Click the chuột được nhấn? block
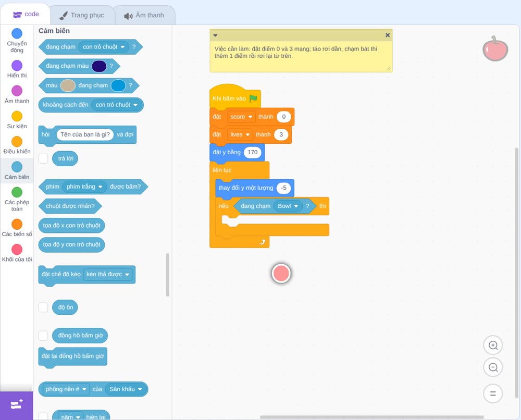 coord(70,206)
